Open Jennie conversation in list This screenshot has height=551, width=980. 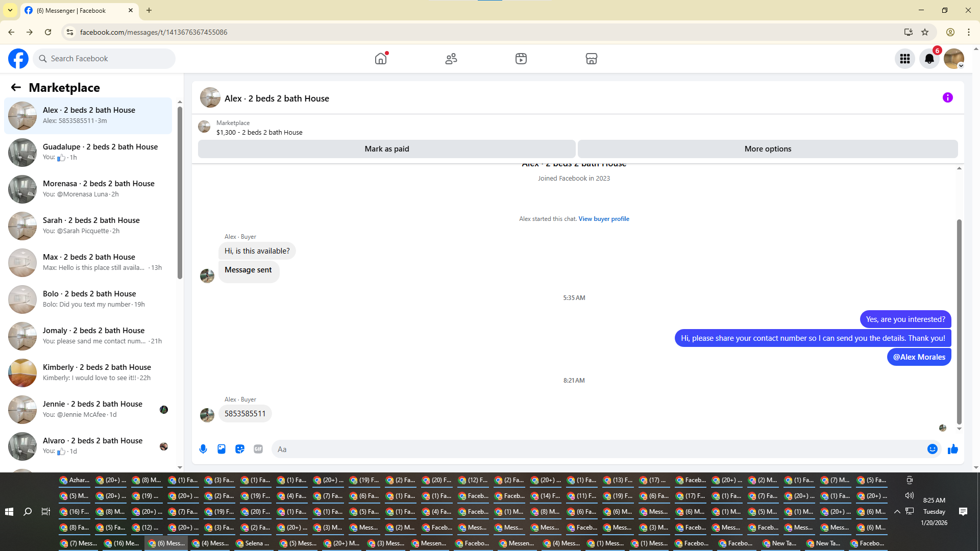pyautogui.click(x=88, y=410)
